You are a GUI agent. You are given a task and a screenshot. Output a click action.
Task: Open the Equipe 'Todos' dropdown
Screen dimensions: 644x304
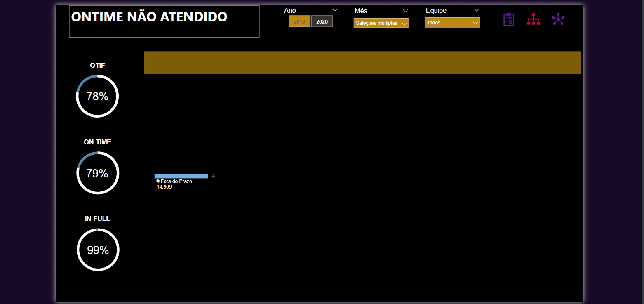pos(452,23)
